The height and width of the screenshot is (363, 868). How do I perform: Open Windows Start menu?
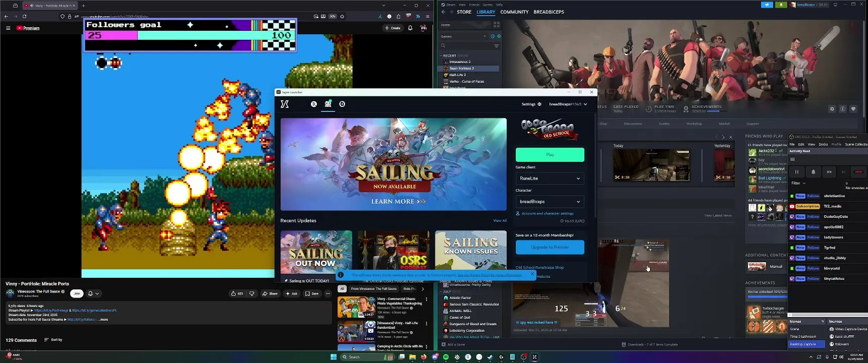pos(333,357)
